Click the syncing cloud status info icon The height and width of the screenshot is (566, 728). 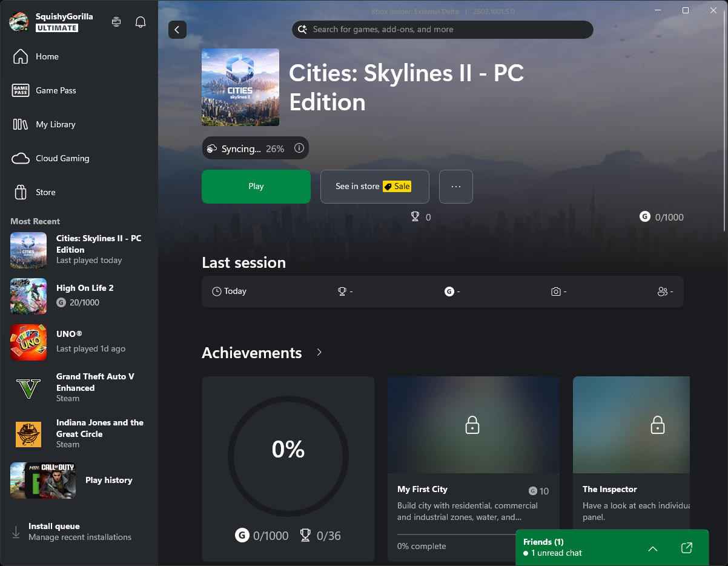[299, 148]
